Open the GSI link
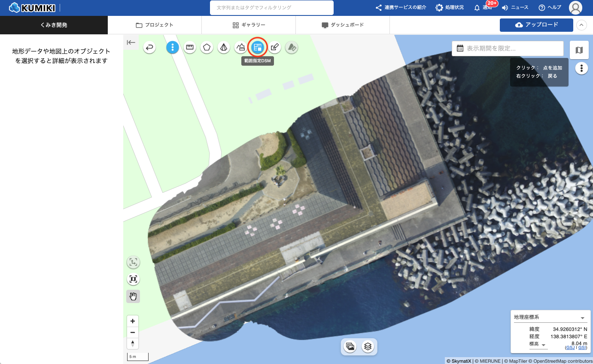Screen dimensions: 593x364 pyautogui.click(x=582, y=348)
